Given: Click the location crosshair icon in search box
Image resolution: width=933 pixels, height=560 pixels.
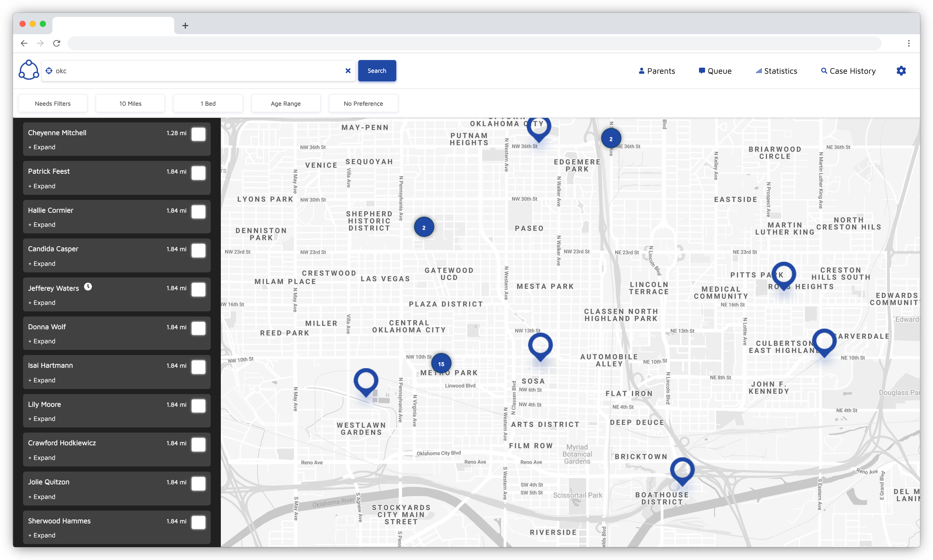Looking at the screenshot, I should pyautogui.click(x=49, y=70).
